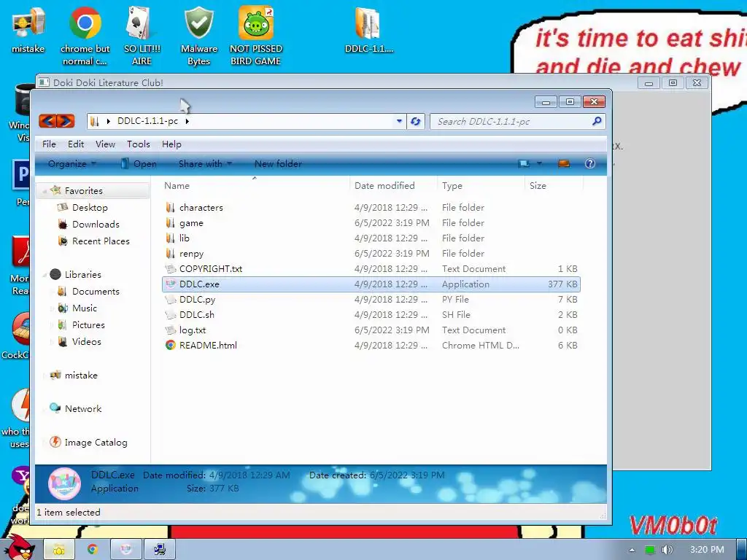Sort by the Type column header
747x560 pixels.
click(481, 186)
